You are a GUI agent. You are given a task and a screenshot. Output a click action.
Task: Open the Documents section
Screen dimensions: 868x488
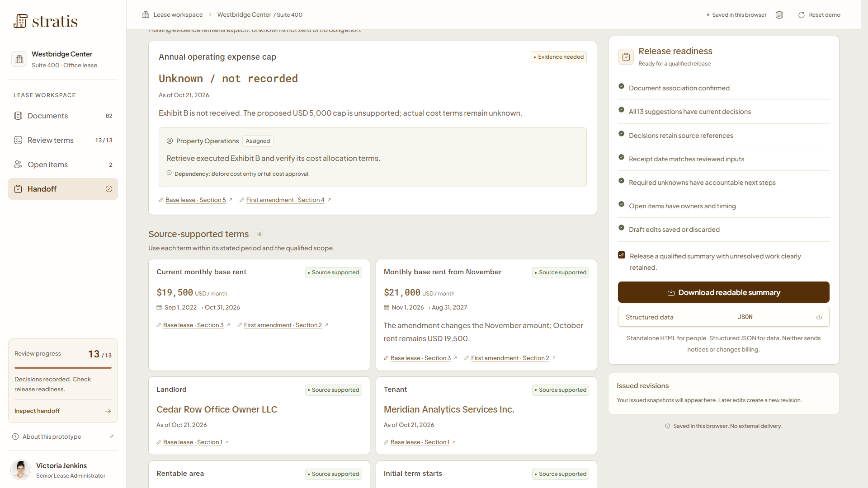point(63,116)
